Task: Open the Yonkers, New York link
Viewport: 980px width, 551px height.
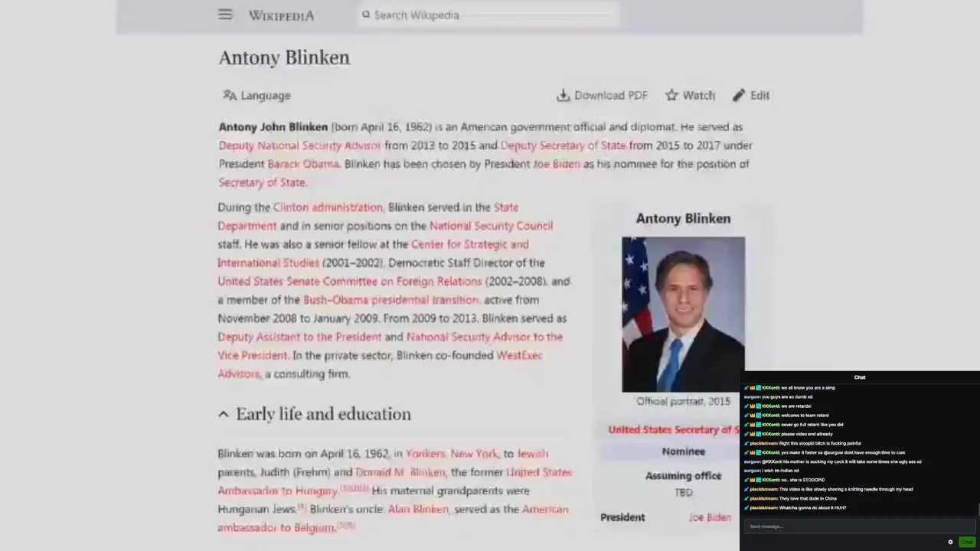Action: pos(452,454)
